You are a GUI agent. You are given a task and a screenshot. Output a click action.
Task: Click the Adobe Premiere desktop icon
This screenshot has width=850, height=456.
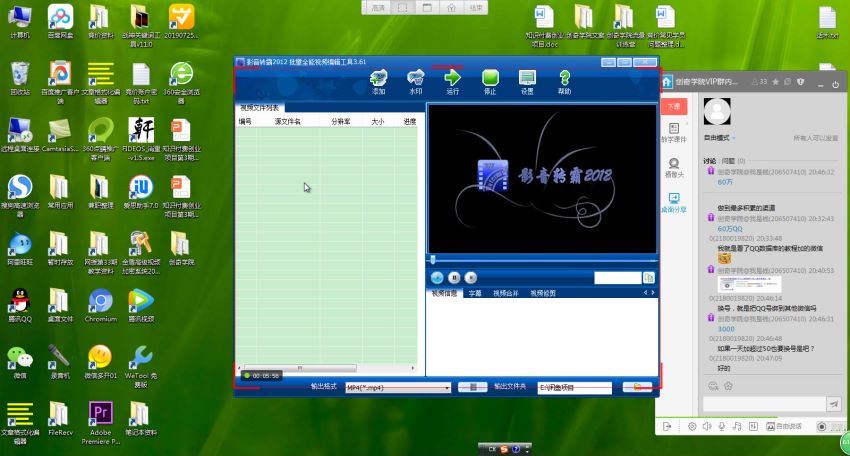(101, 423)
